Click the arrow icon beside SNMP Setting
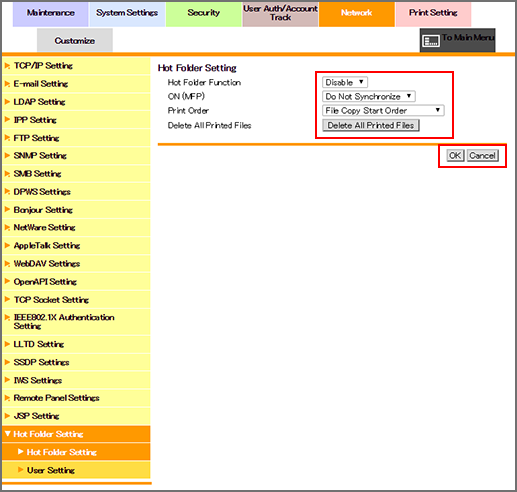 coord(7,155)
